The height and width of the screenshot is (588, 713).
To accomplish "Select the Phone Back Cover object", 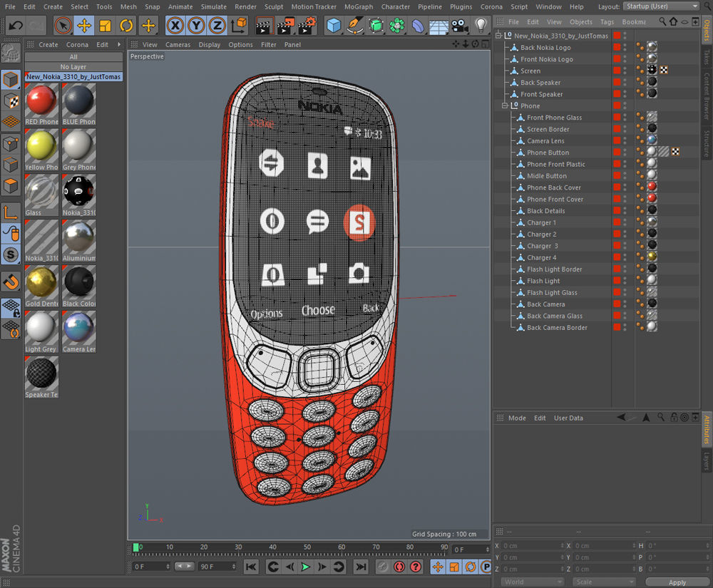I will (x=554, y=187).
